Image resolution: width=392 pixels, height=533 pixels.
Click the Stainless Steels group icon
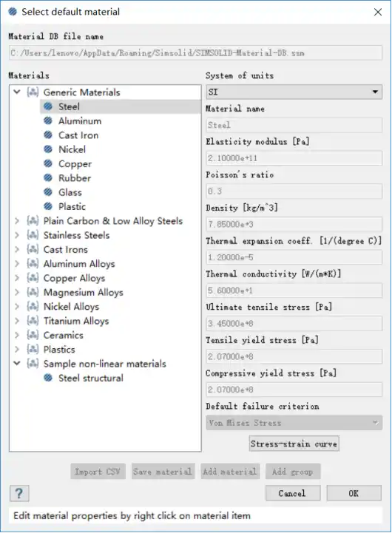(x=33, y=235)
